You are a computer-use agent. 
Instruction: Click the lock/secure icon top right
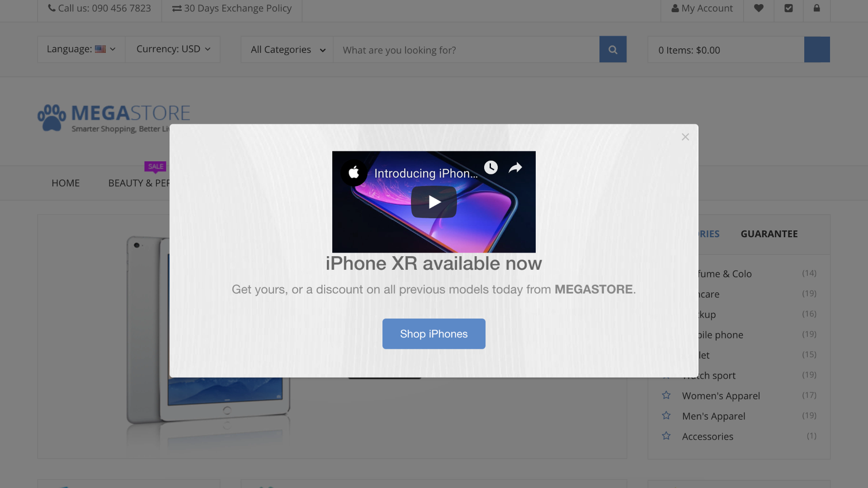click(817, 8)
